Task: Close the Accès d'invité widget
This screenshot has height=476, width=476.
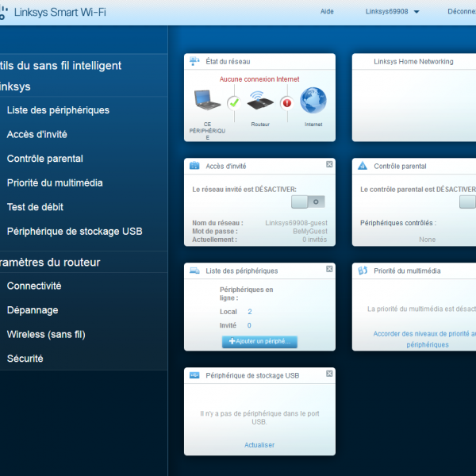Action: [329, 164]
